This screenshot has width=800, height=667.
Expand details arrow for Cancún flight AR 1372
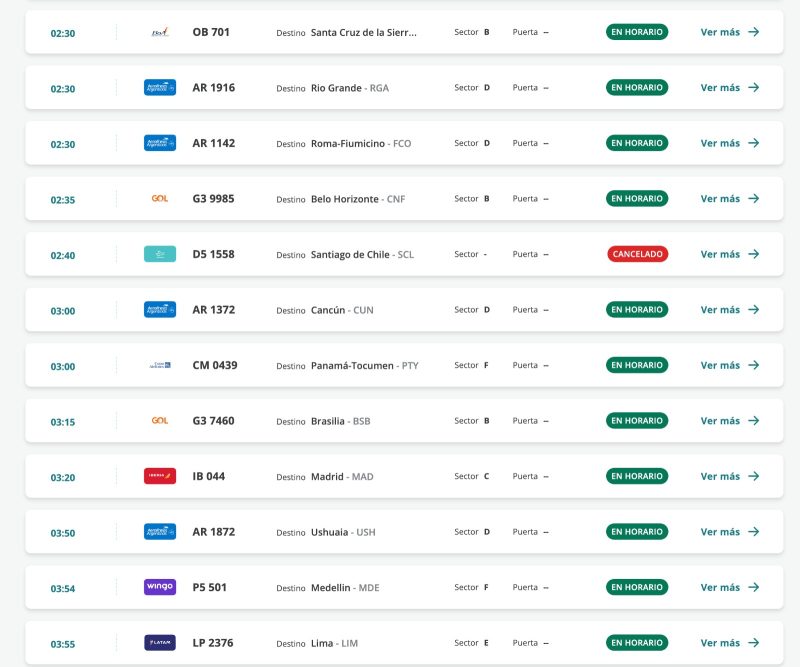[x=754, y=310]
